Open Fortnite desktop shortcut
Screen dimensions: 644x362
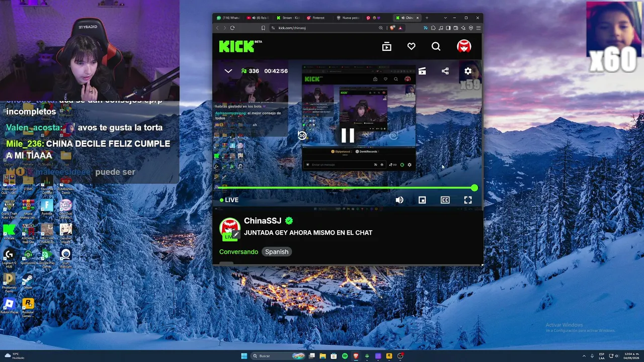tap(47, 208)
